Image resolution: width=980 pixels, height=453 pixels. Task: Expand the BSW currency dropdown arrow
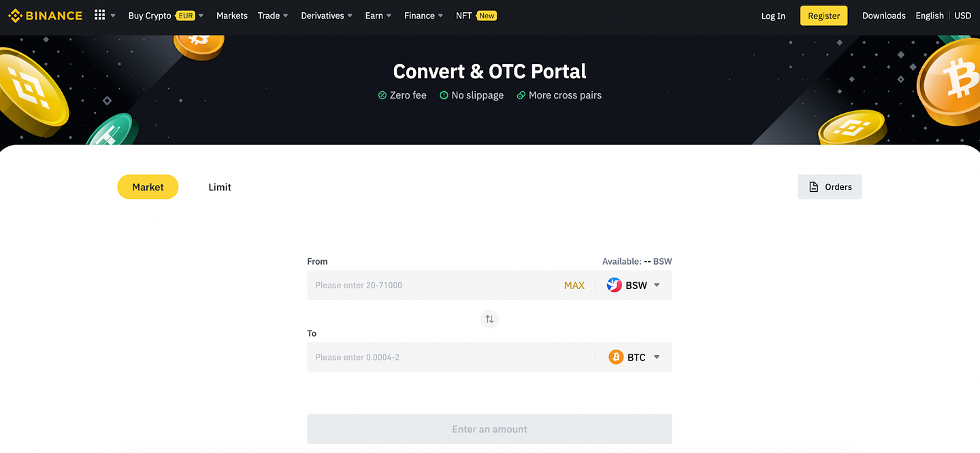point(657,285)
